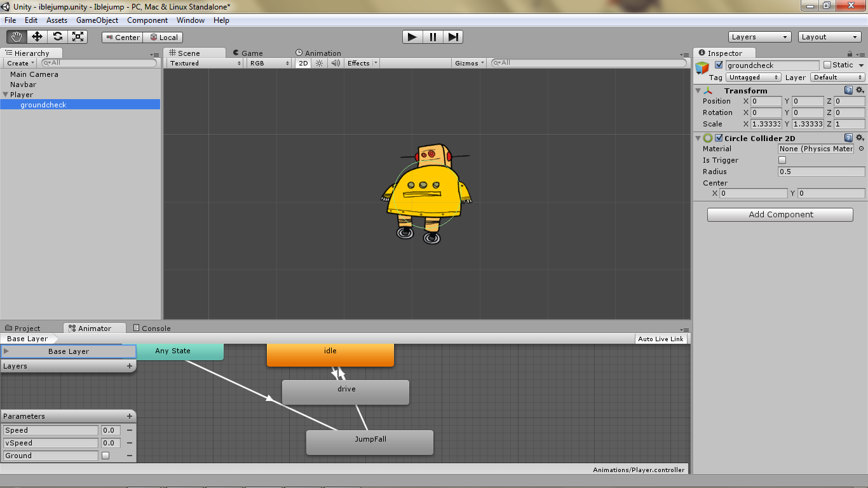The width and height of the screenshot is (868, 488).
Task: Click the Auto Live Link button
Action: click(661, 338)
